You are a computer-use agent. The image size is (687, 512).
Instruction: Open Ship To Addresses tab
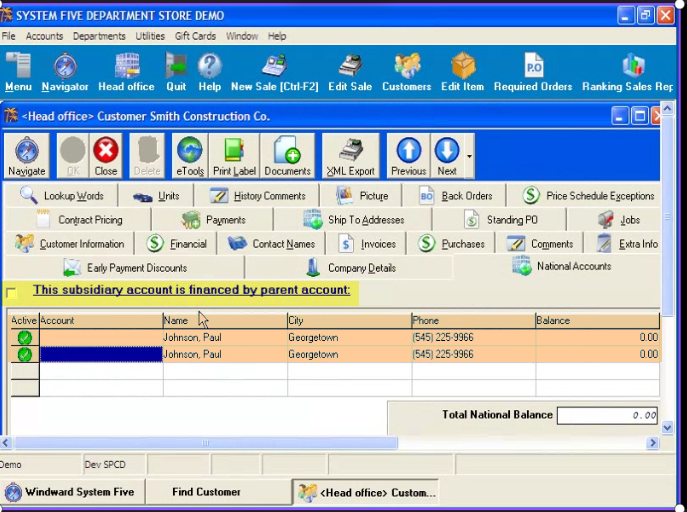pyautogui.click(x=353, y=219)
